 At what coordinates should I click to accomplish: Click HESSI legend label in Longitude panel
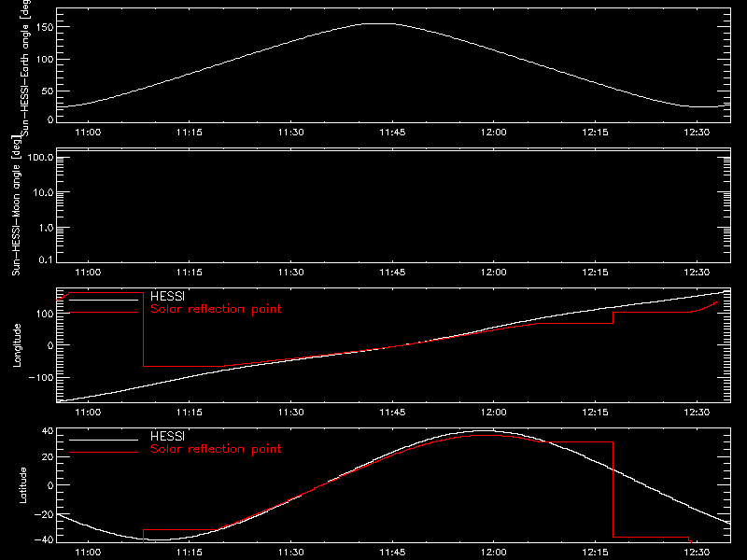(167, 296)
